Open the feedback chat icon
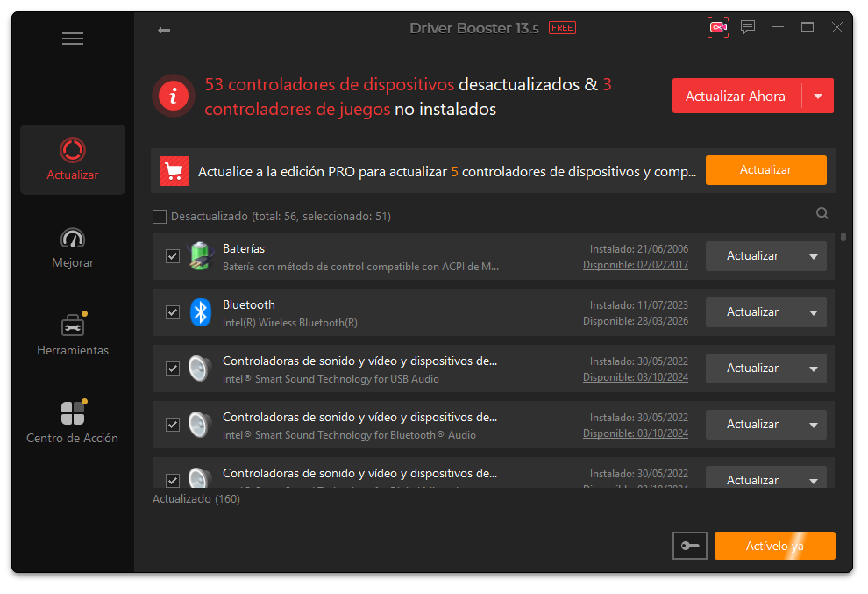This screenshot has width=868, height=594. pos(748,27)
